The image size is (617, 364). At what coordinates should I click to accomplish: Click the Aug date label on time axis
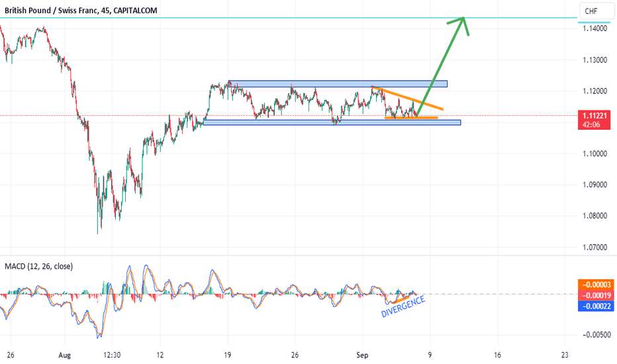(x=64, y=355)
